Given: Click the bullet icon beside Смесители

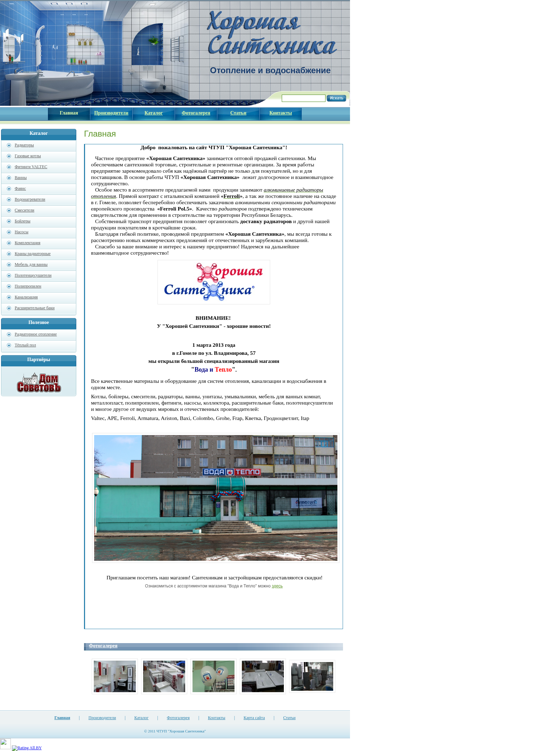Looking at the screenshot, I should point(9,211).
